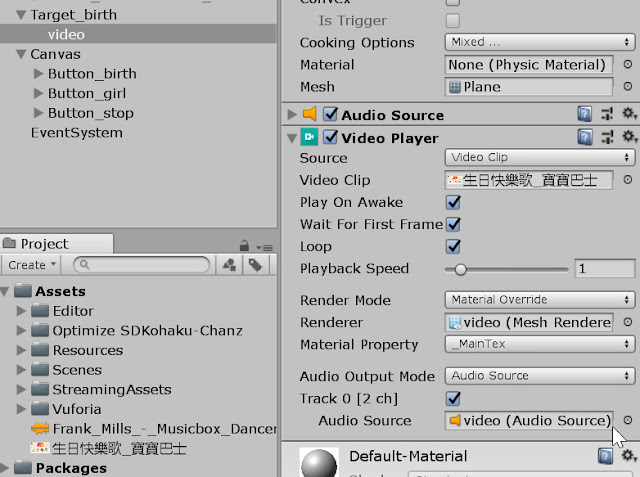Open the Render Mode dropdown
The image size is (640, 477).
click(540, 300)
